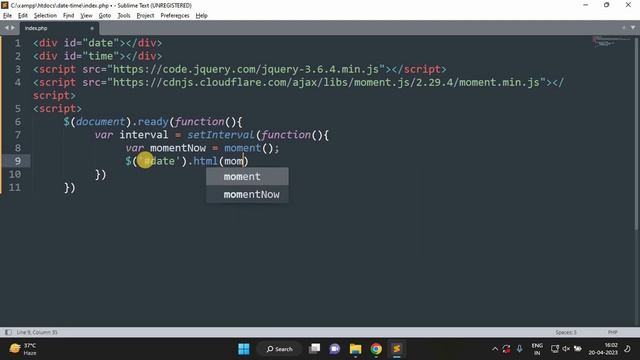Click the vertical scrollbar of the editor
Image resolution: width=640 pixels, height=360 pixels.
click(x=636, y=135)
